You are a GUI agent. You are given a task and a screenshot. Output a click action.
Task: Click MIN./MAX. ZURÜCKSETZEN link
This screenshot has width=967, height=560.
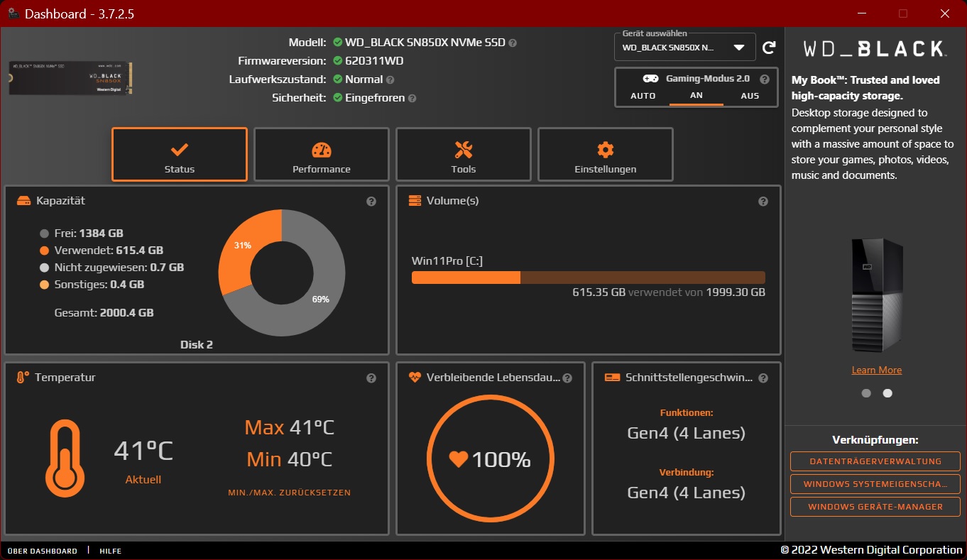click(x=290, y=493)
